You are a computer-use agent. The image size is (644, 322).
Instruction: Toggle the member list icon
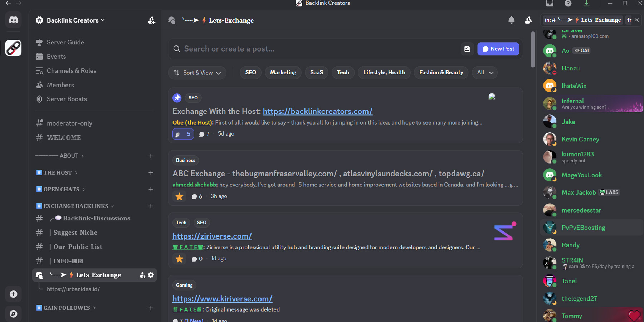tap(528, 20)
